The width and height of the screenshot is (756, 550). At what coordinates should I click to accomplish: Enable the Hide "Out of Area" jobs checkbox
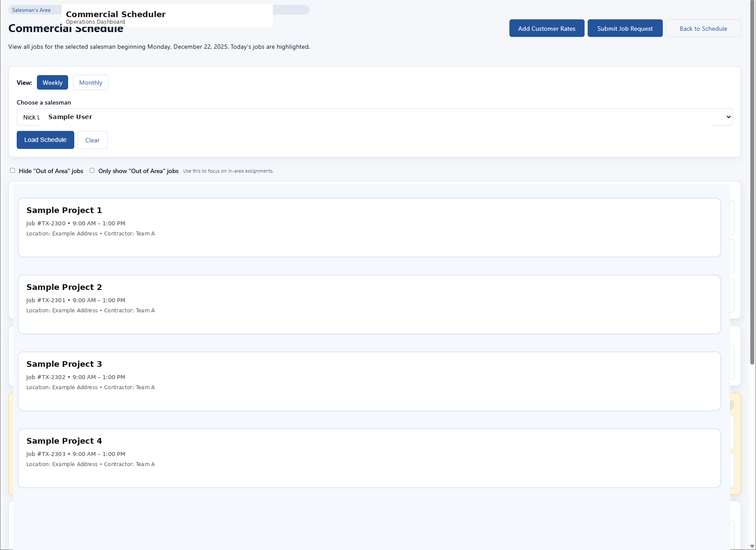point(12,170)
